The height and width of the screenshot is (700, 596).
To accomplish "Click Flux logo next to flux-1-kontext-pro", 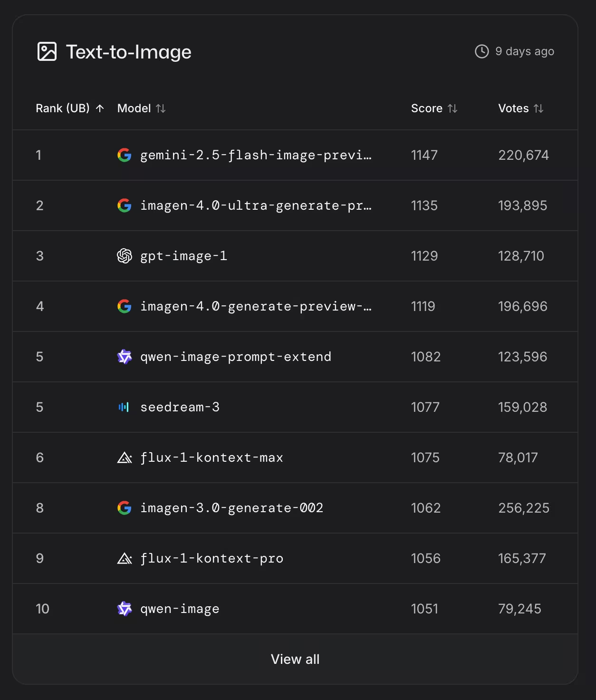I will [125, 558].
